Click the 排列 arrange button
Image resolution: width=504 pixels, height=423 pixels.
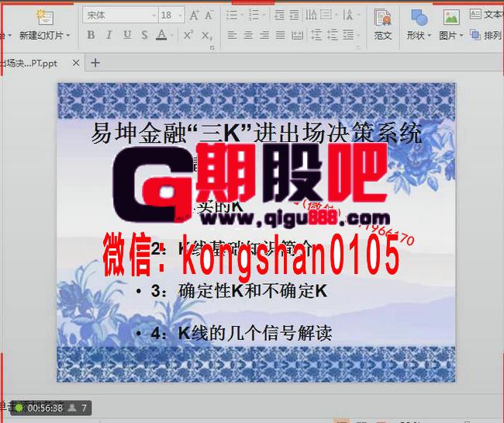pyautogui.click(x=486, y=35)
